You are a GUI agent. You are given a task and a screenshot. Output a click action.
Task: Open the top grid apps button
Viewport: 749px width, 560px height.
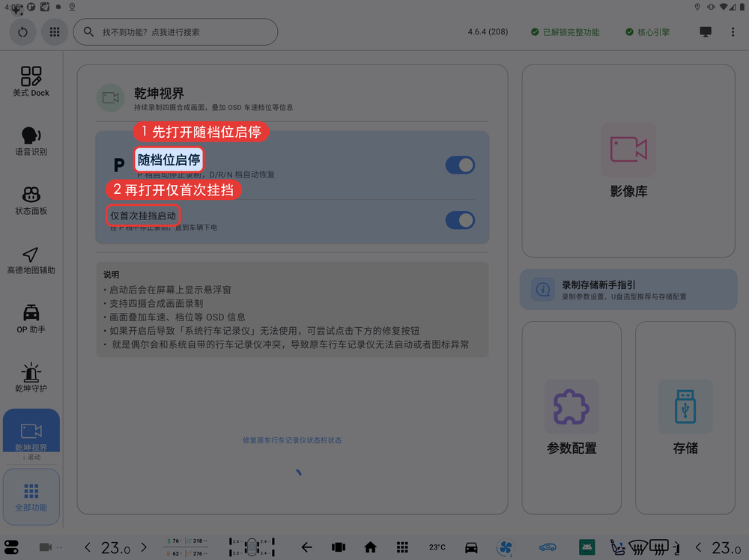pos(55,32)
